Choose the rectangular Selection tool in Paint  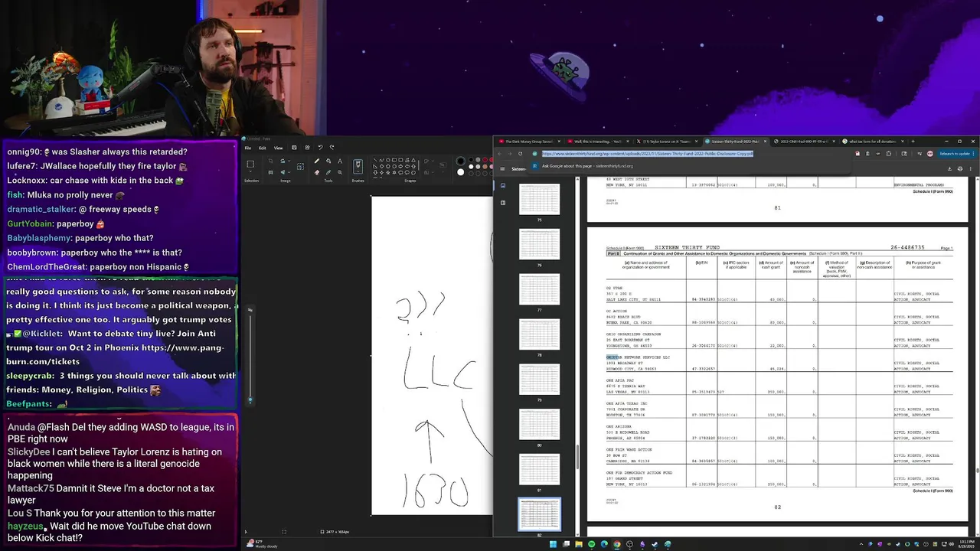coord(250,164)
